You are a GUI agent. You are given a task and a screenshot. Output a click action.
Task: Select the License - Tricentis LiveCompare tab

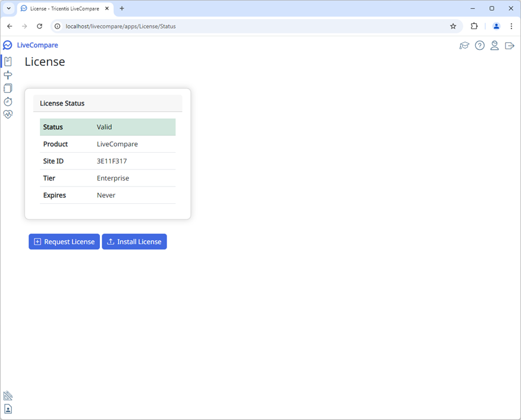64,9
